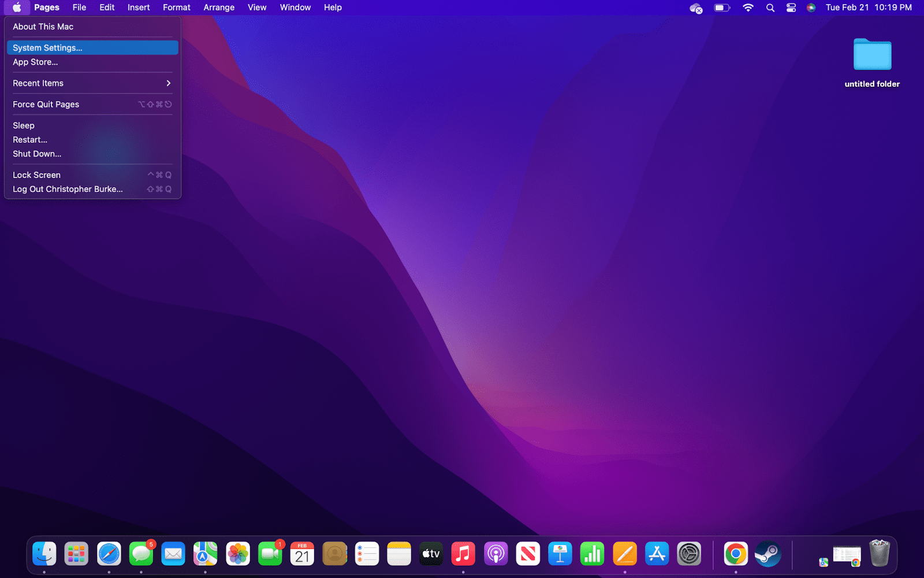Click the Wi-Fi status icon
Viewport: 924px width, 578px height.
tap(748, 8)
